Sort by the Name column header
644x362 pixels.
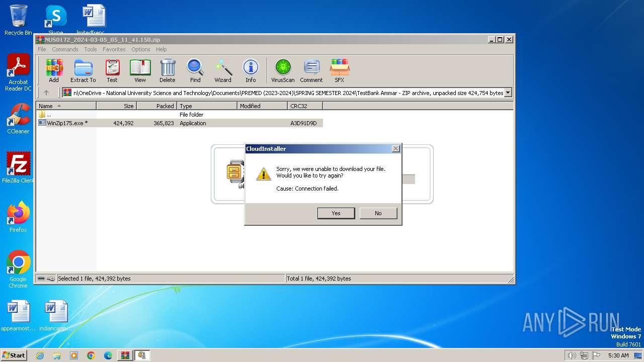pyautogui.click(x=66, y=106)
